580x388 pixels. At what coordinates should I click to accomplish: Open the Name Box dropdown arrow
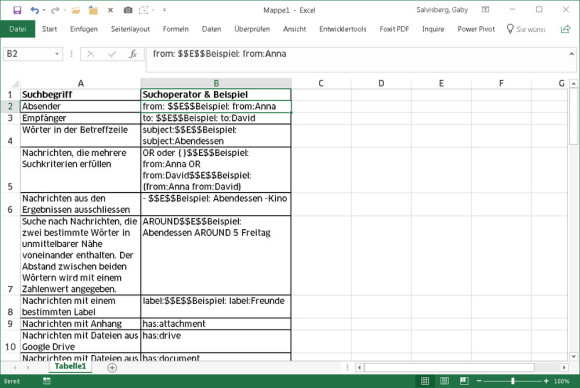pos(57,54)
